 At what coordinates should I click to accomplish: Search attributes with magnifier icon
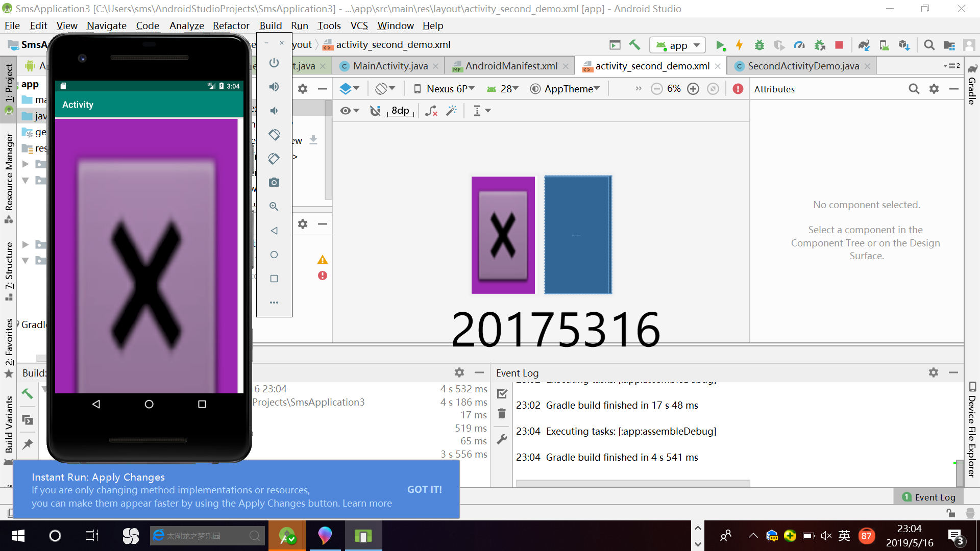(x=914, y=89)
